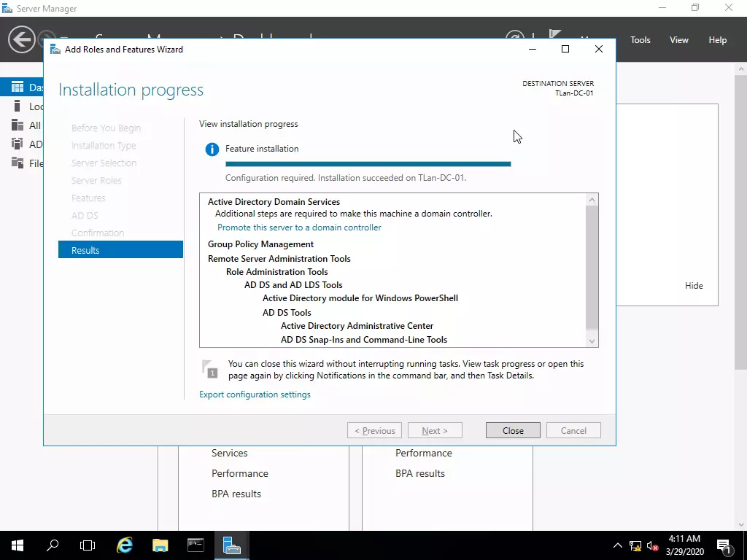This screenshot has height=560, width=747.
Task: Click Performance in left Server Manager tile
Action: pyautogui.click(x=239, y=473)
